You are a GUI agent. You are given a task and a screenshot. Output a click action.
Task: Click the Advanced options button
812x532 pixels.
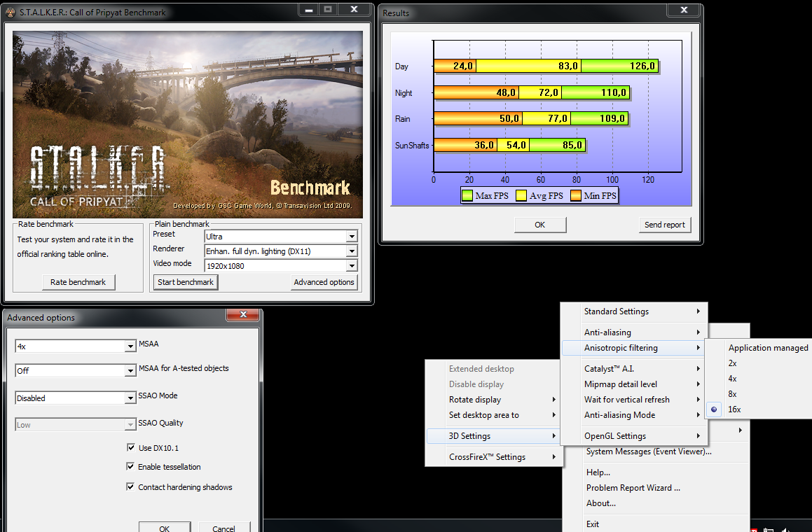pos(324,282)
